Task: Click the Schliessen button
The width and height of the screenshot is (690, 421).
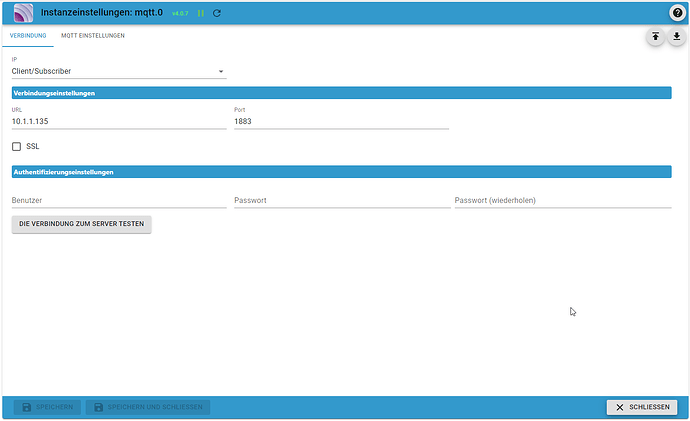Action: (642, 407)
